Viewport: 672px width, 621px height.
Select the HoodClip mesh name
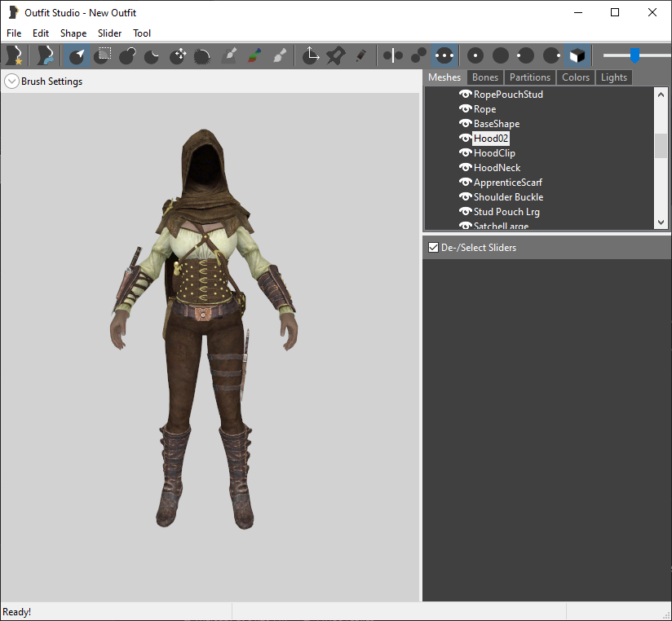pyautogui.click(x=494, y=153)
